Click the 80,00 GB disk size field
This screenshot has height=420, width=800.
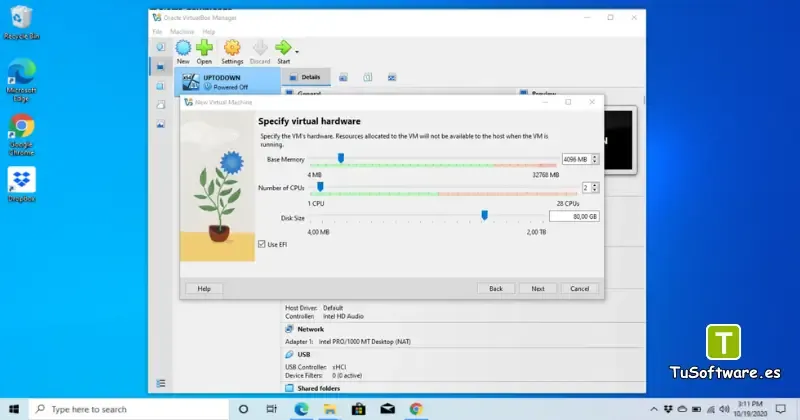coord(574,216)
